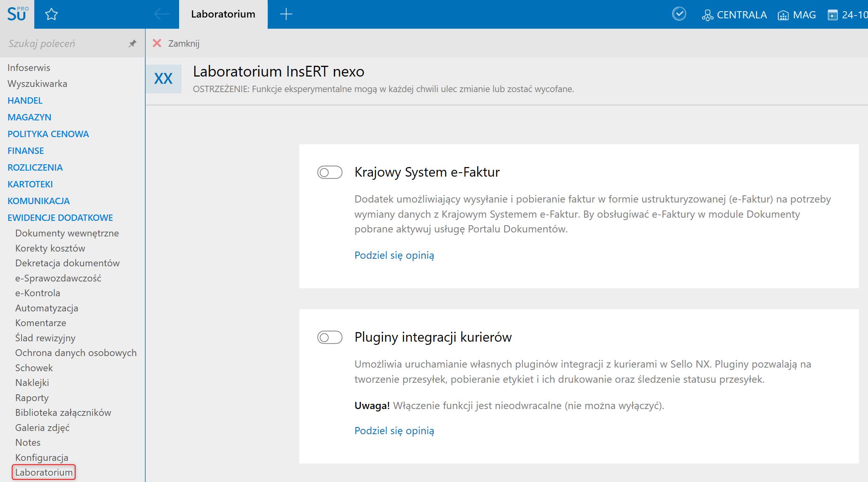This screenshot has height=482, width=868.
Task: Click the Szukaj poleceń search field
Action: (x=64, y=43)
